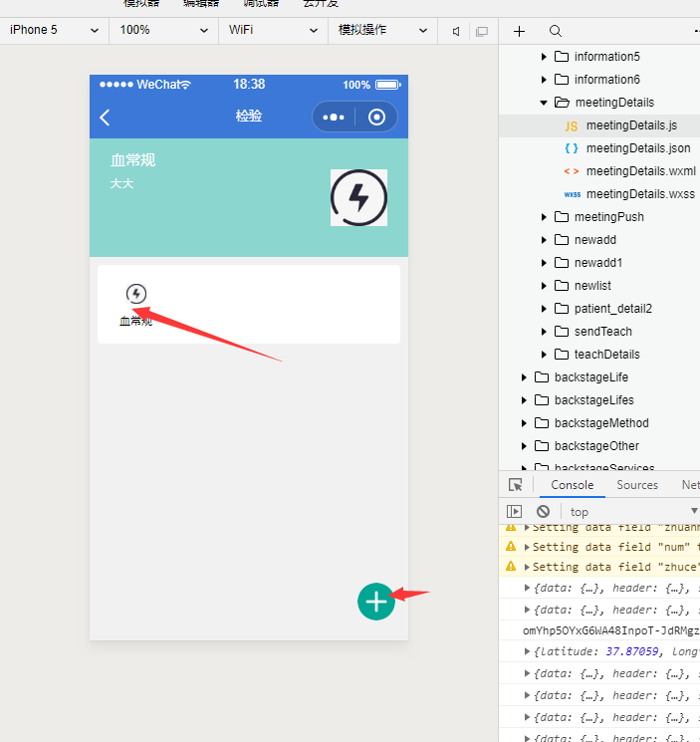Open the iPhone 5 device dropdown

[54, 30]
